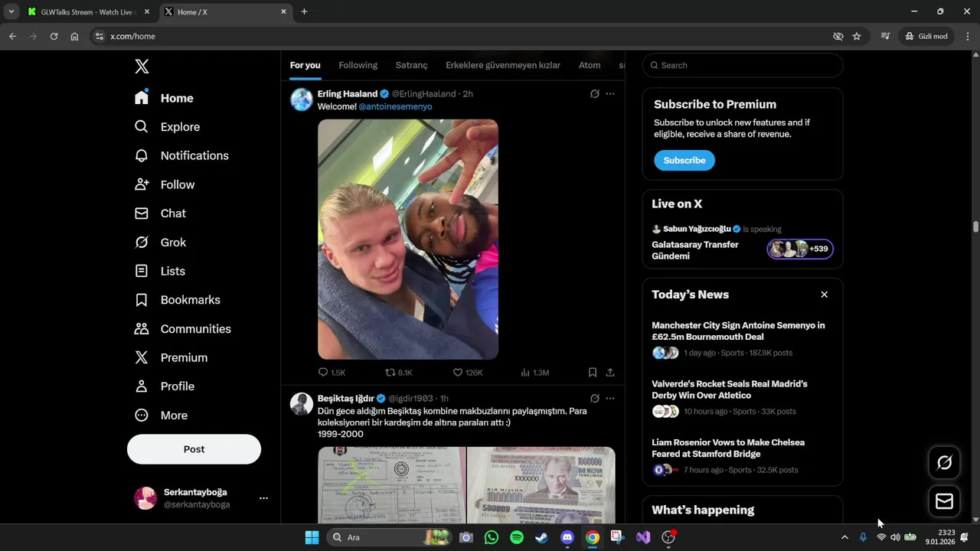Reply to Erling Haaland's post

tap(332, 373)
